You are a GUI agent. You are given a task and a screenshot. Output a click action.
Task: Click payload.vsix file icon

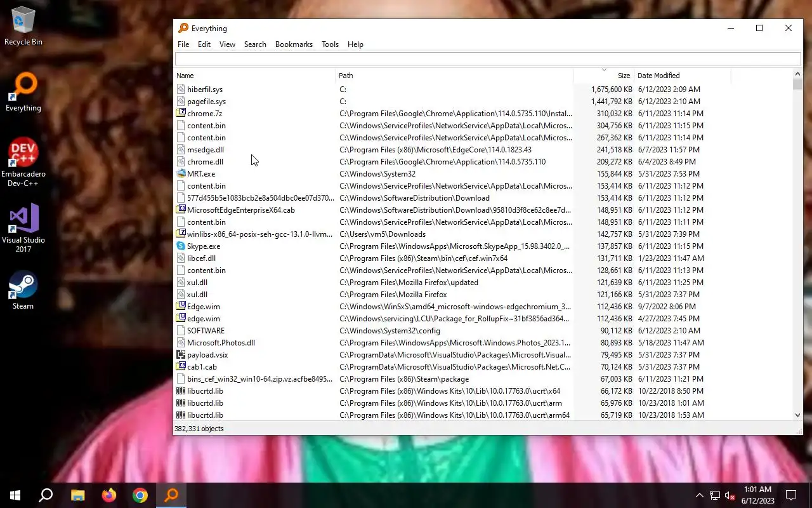(x=181, y=355)
